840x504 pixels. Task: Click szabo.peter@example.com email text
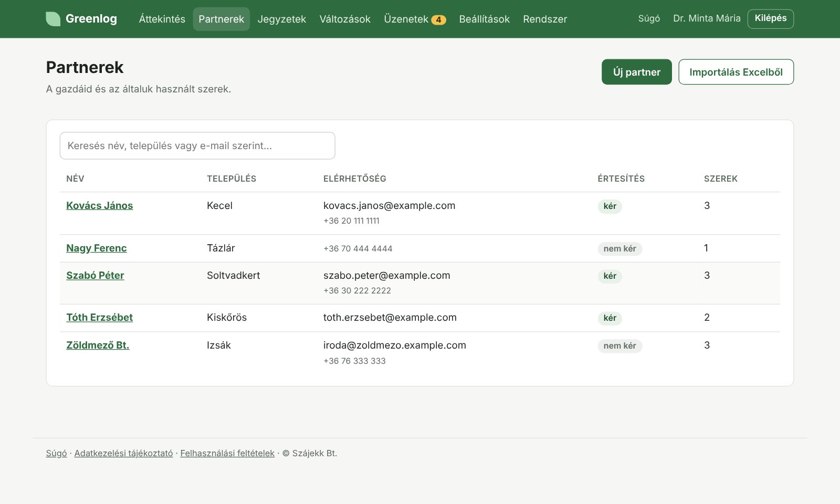(x=386, y=275)
